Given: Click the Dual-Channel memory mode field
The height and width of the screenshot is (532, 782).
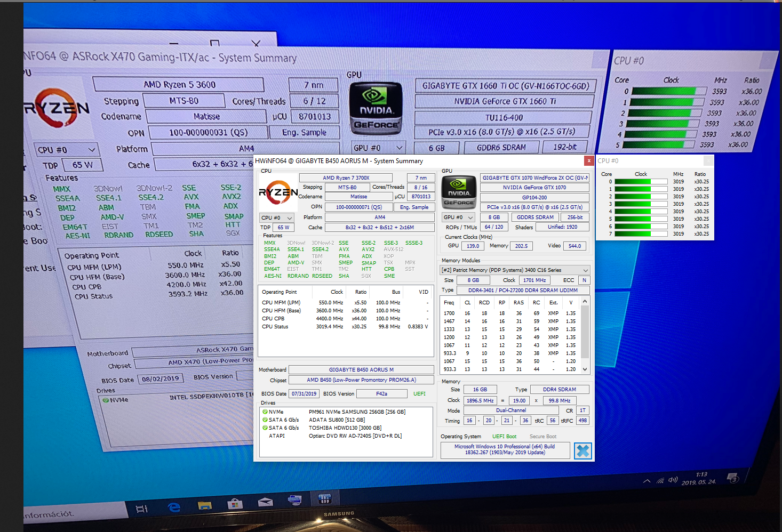Looking at the screenshot, I should 511,410.
